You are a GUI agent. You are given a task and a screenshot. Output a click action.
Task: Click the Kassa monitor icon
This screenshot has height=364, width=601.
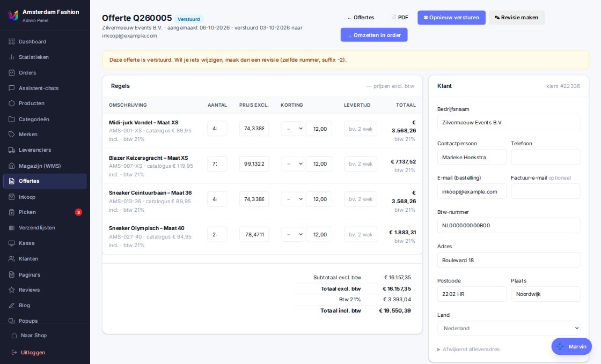11,243
